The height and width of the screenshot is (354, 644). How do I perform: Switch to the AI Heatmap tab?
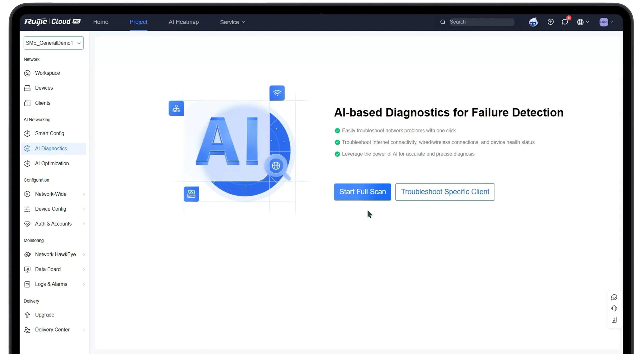click(184, 22)
